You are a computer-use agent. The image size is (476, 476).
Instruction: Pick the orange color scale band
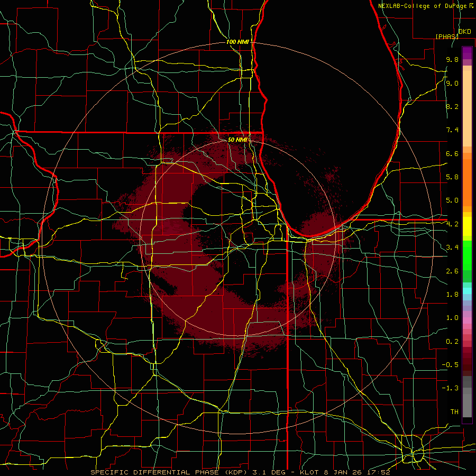coord(467,182)
